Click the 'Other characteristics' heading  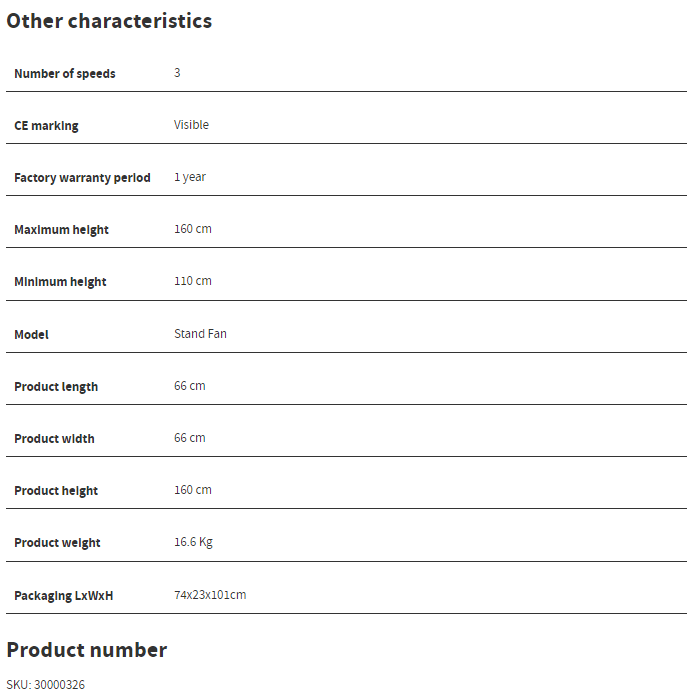[109, 21]
